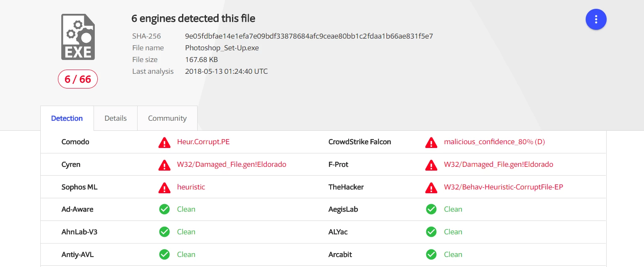Click the malicious_confidence_80% (D) result text
The image size is (644, 267).
coord(494,142)
